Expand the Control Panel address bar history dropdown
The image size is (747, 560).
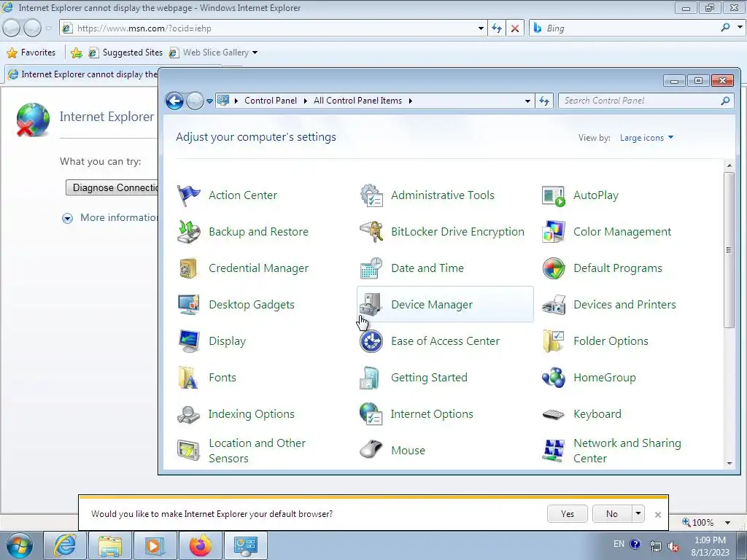[527, 101]
